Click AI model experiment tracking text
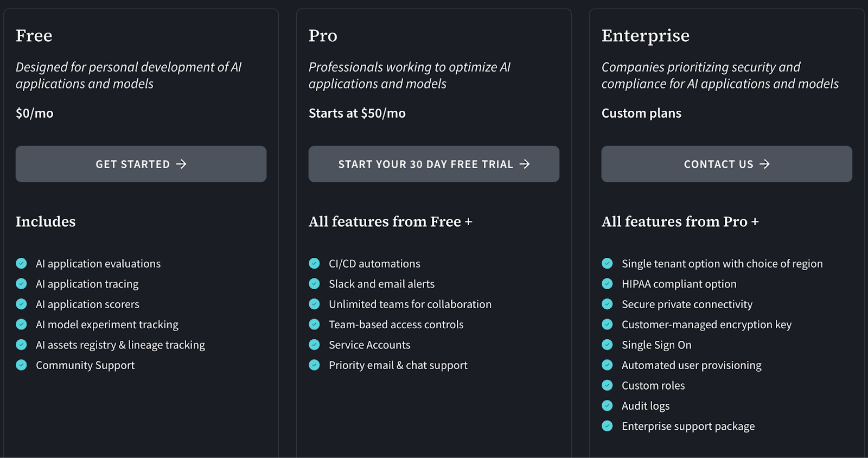The height and width of the screenshot is (458, 868). [x=107, y=325]
